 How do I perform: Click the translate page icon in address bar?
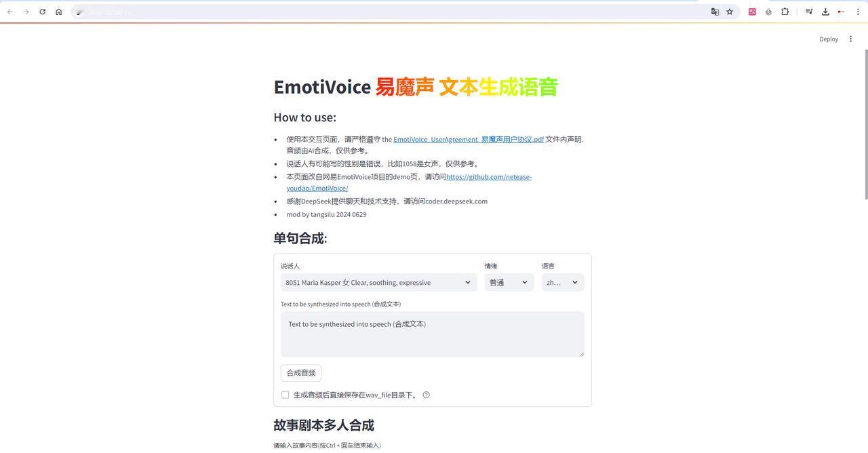pyautogui.click(x=715, y=12)
